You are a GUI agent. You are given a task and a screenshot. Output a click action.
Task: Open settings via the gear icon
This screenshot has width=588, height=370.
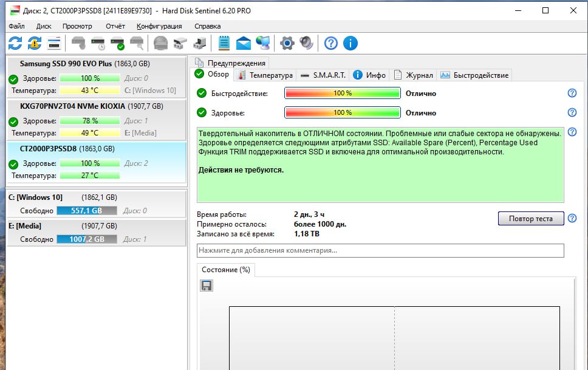click(x=287, y=43)
